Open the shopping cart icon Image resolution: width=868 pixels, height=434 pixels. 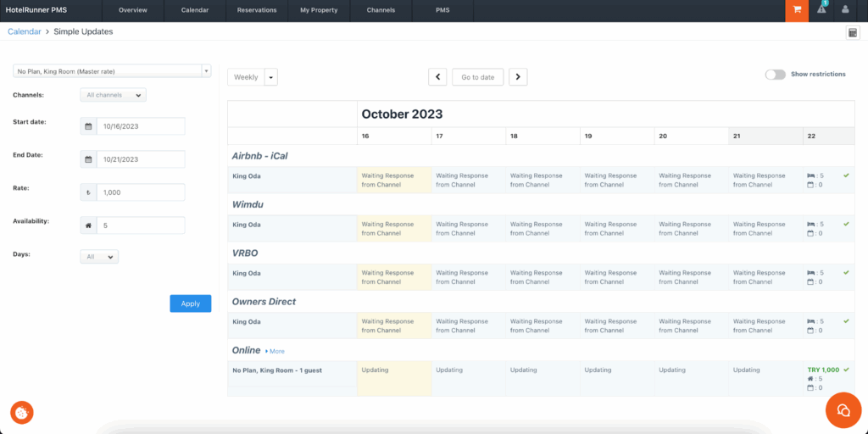pyautogui.click(x=796, y=10)
